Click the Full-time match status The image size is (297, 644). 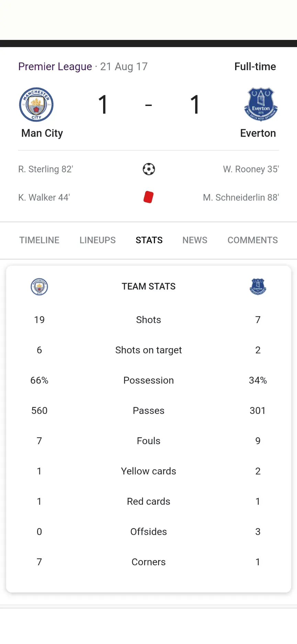[255, 66]
